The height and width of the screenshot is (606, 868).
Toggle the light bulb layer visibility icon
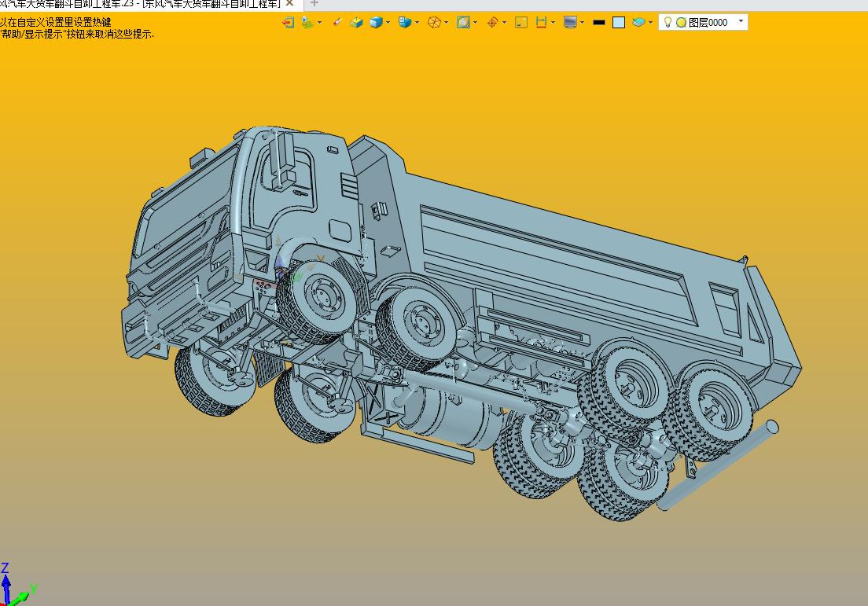coord(668,22)
